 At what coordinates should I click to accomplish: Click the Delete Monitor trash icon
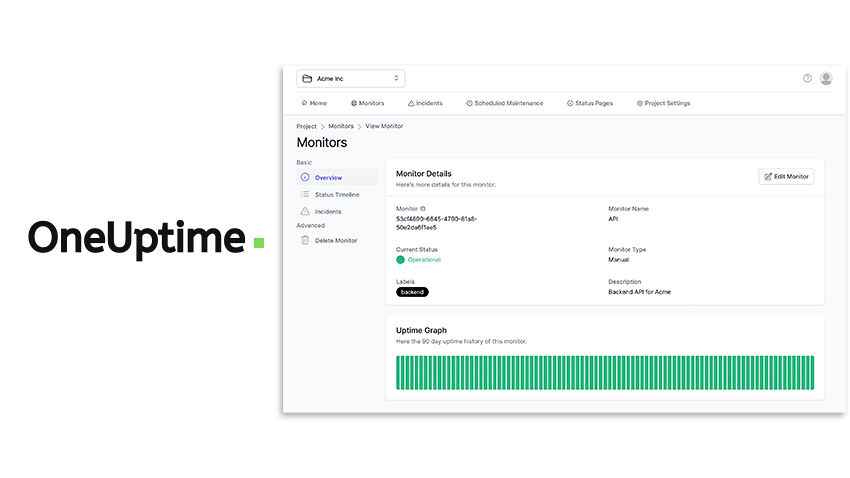click(305, 240)
